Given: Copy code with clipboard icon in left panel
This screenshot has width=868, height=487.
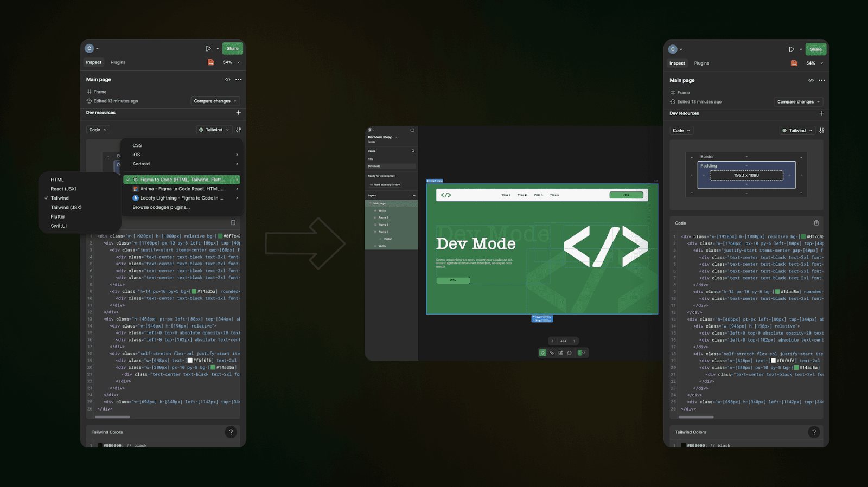Looking at the screenshot, I should [233, 222].
